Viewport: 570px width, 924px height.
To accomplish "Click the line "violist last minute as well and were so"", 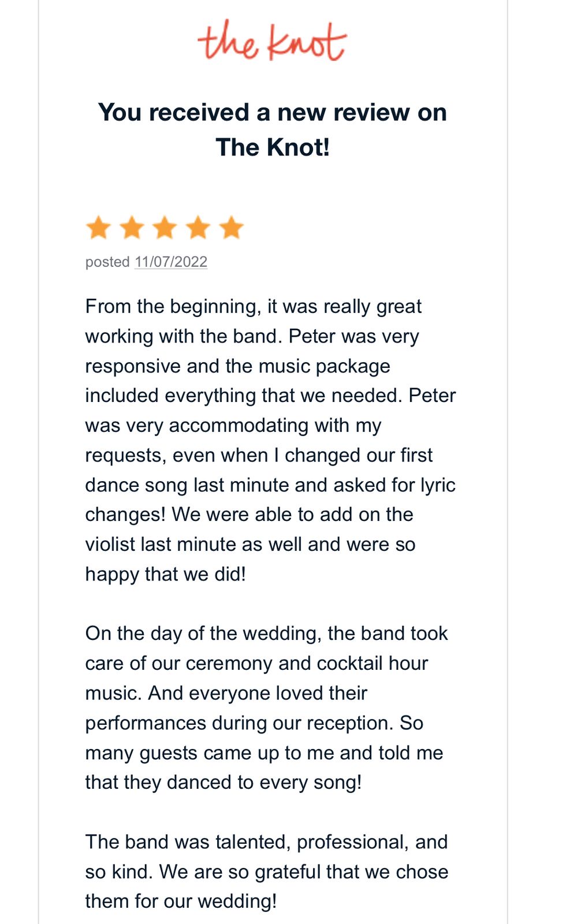I will tap(250, 544).
